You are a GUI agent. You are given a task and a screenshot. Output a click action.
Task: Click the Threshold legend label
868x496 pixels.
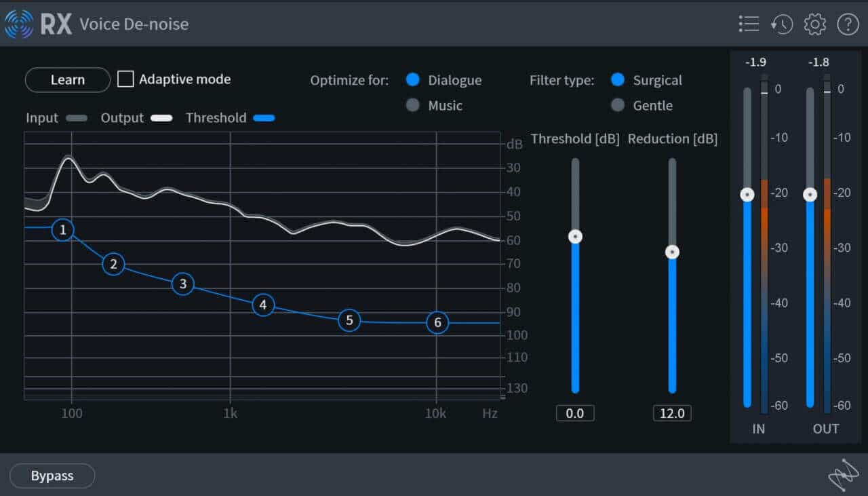pyautogui.click(x=216, y=118)
